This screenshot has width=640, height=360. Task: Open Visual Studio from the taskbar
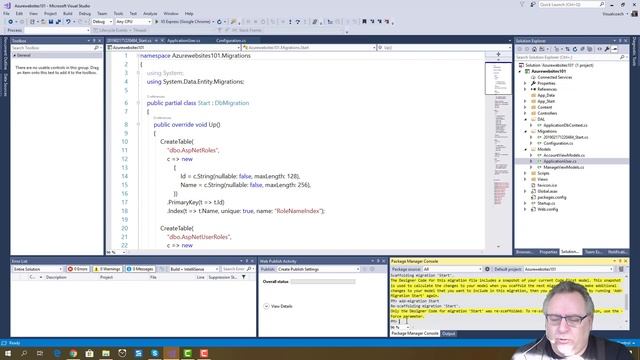click(x=171, y=353)
